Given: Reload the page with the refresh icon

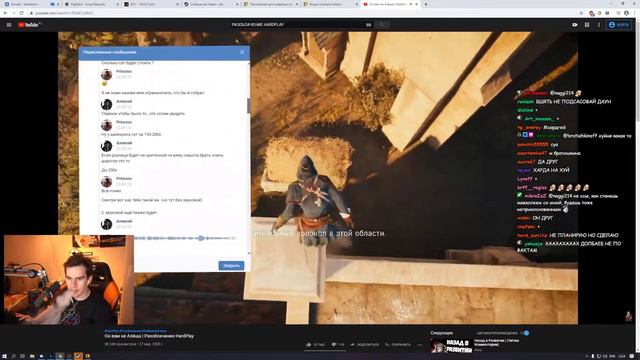Looking at the screenshot, I should [x=22, y=13].
